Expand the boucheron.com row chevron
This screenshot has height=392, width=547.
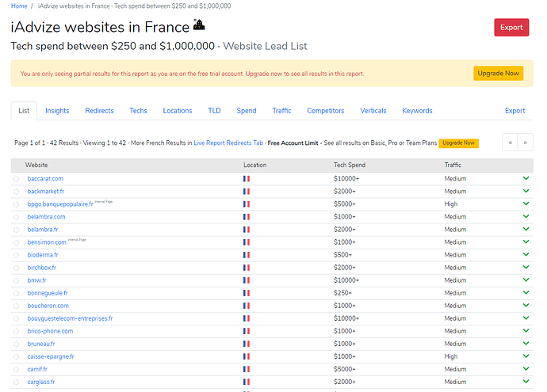[x=526, y=305]
